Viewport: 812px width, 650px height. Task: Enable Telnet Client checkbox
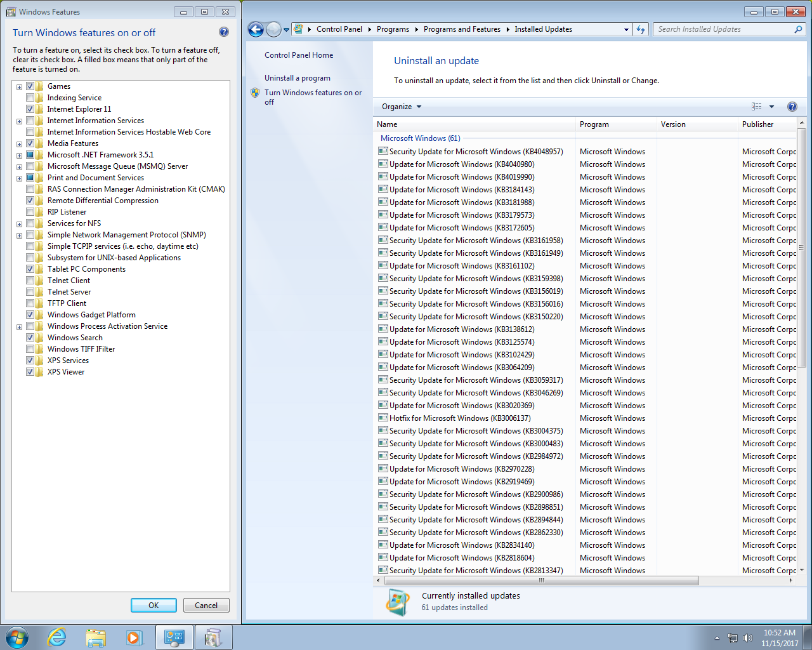coord(30,281)
